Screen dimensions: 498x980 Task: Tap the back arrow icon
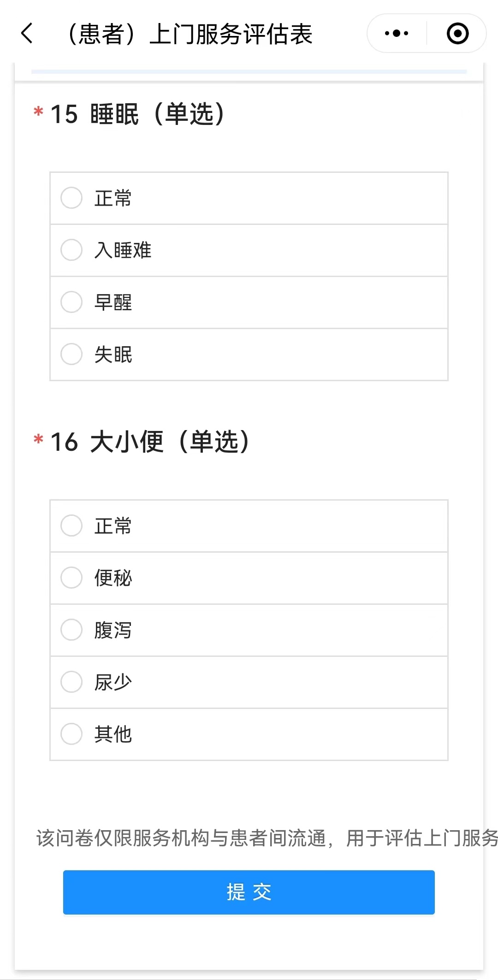click(27, 34)
